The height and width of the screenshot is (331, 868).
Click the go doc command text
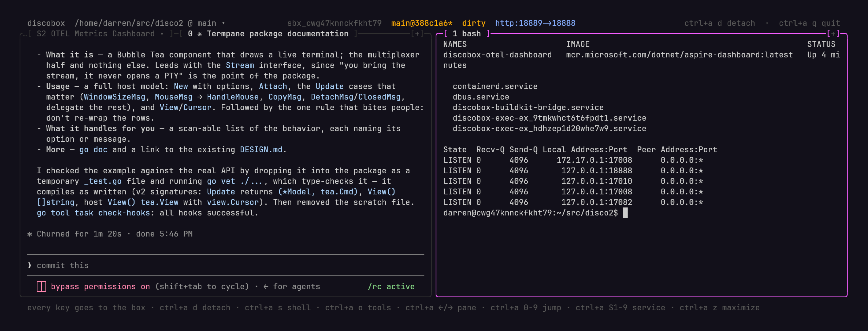point(93,150)
